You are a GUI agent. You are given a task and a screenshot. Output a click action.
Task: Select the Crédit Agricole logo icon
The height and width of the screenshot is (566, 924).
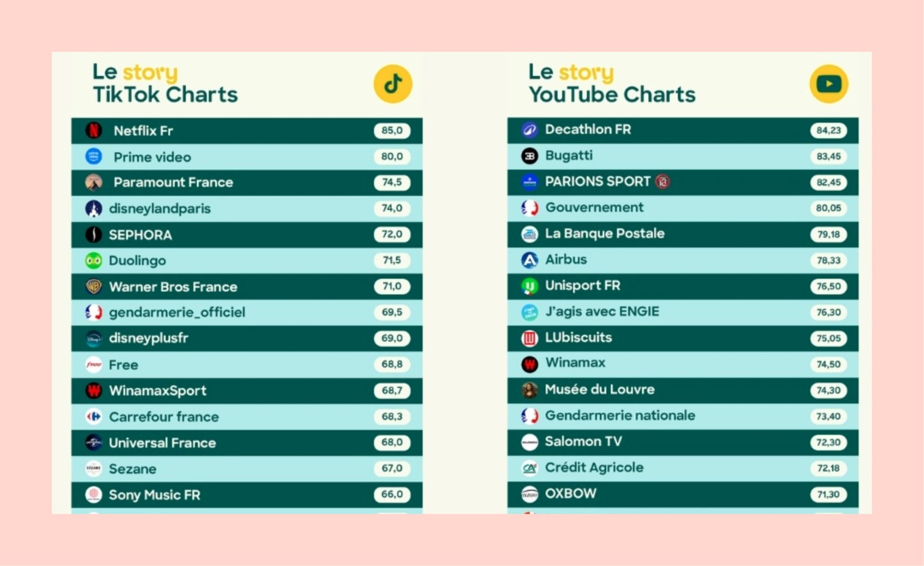point(530,468)
